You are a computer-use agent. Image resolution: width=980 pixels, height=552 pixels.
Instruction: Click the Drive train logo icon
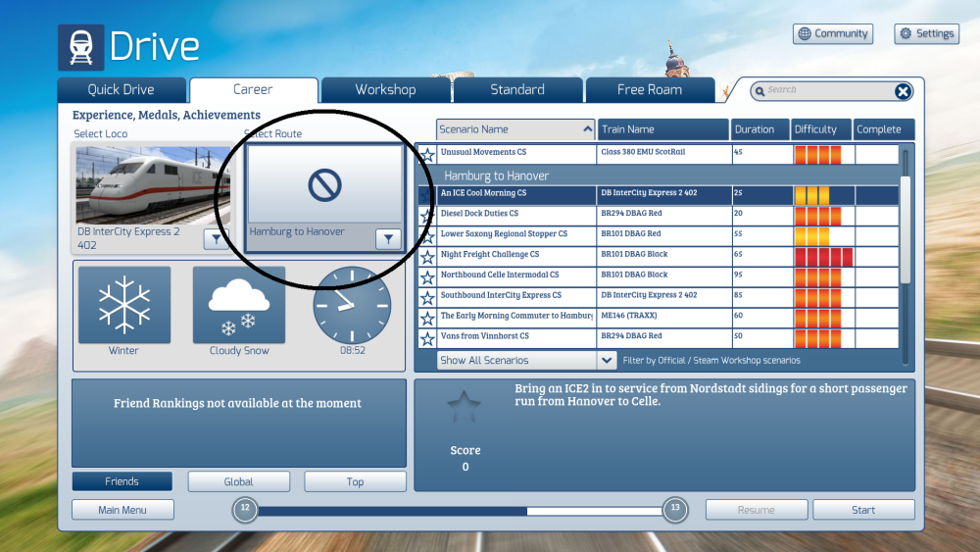tap(80, 47)
